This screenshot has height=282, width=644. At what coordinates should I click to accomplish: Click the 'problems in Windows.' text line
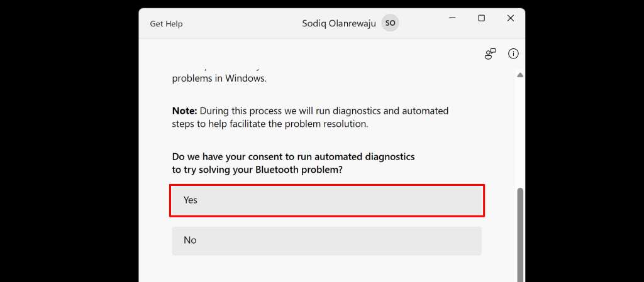219,79
